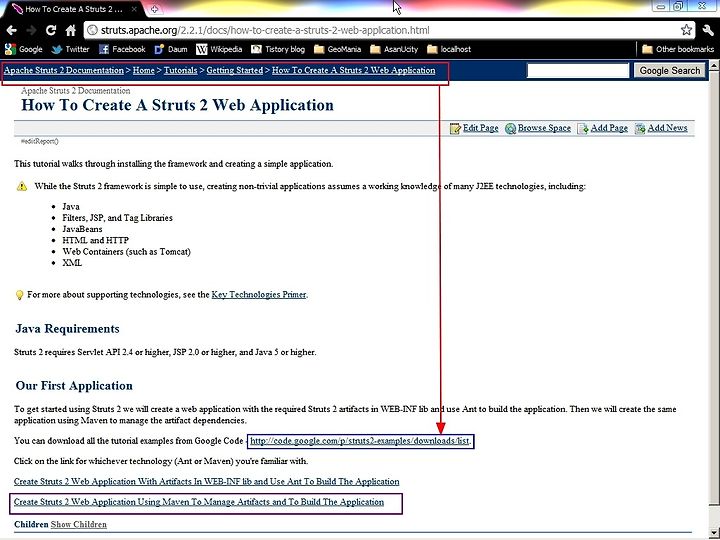Click the page title How To Create A Struts 2 Web Application
The image size is (720, 540).
177,105
